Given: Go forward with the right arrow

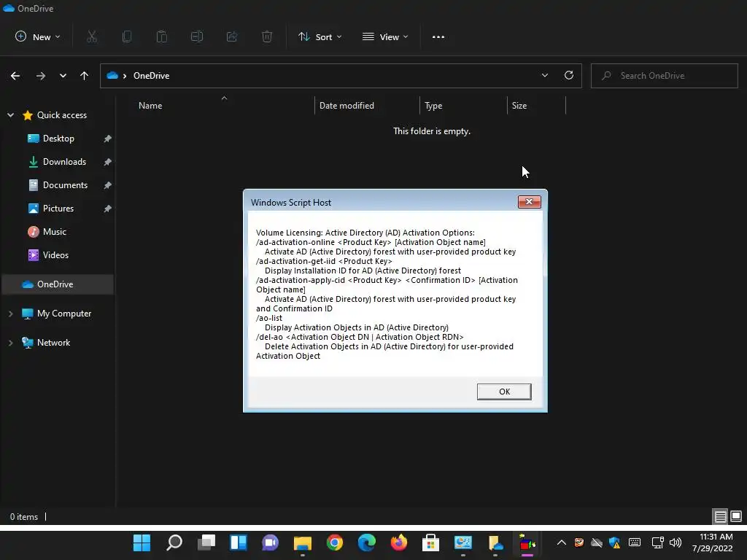Looking at the screenshot, I should click(41, 76).
